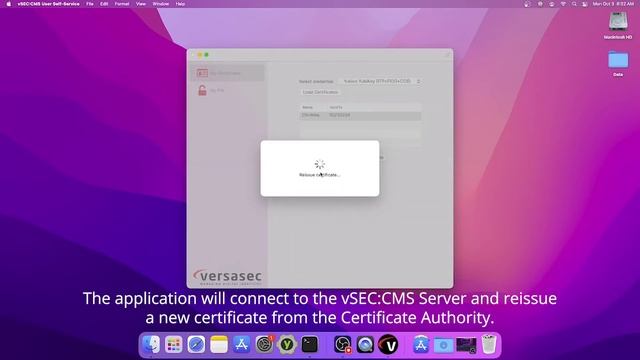Select the Macintosh HD desktop drive

(x=618, y=25)
